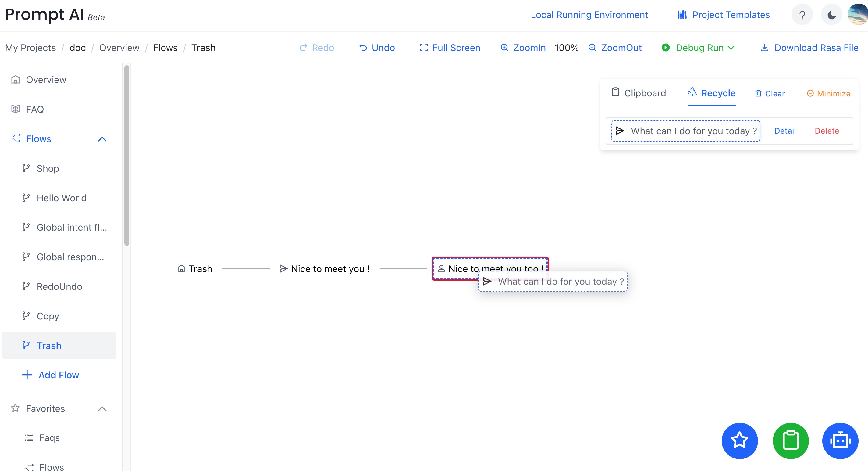
Task: Toggle dark mode icon in top bar
Action: [x=830, y=16]
